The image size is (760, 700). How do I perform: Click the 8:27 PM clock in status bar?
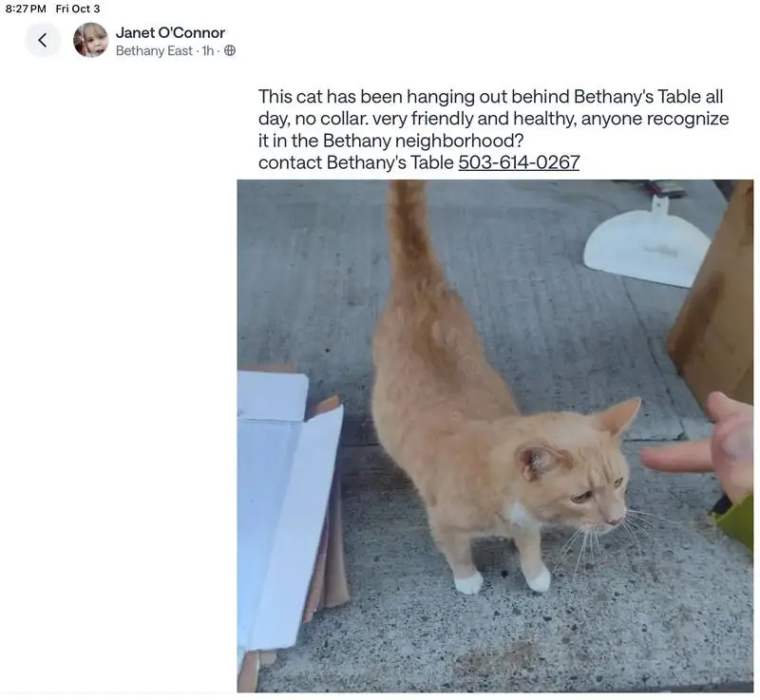(x=26, y=9)
